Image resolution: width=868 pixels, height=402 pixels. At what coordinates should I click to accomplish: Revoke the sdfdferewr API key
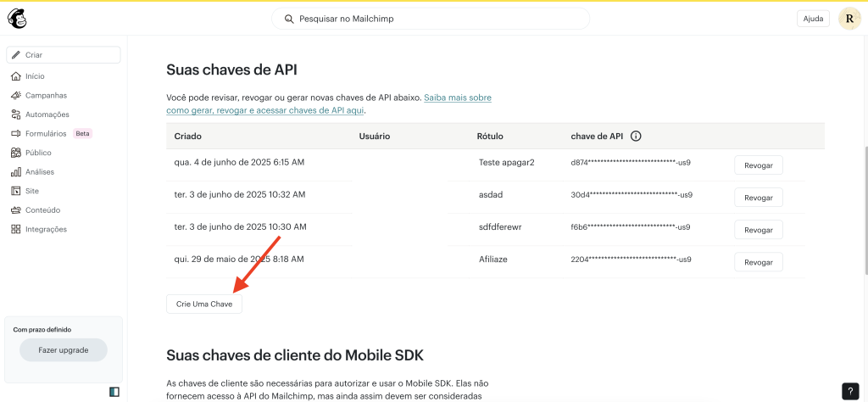pos(759,229)
